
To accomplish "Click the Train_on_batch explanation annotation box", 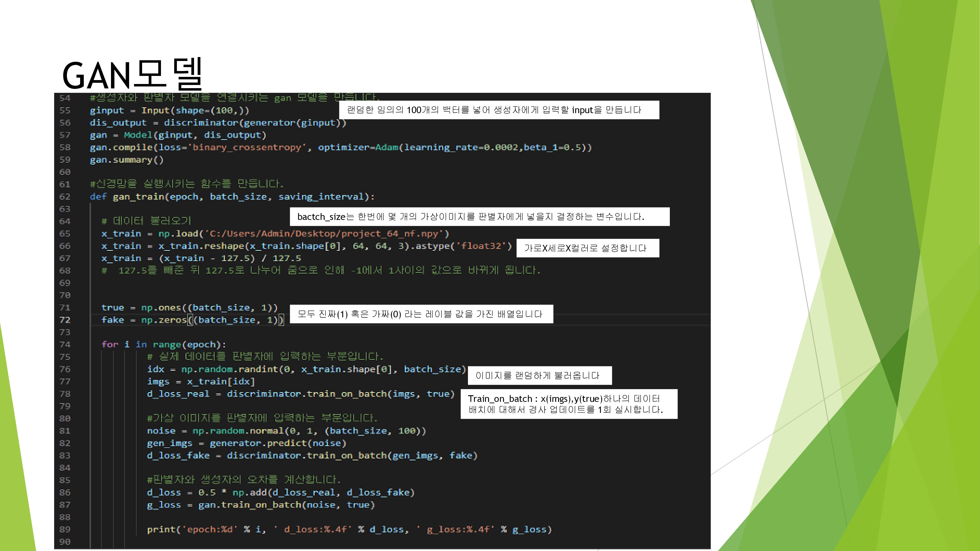I will 569,404.
